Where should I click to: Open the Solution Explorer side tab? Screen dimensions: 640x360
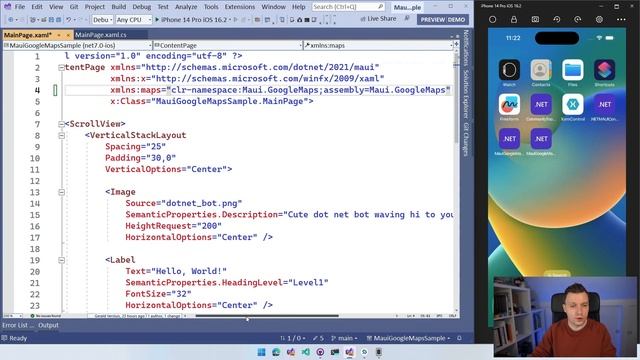466,93
